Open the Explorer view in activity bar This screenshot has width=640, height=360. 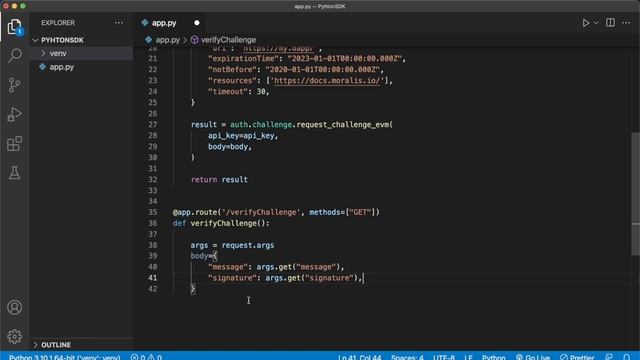pyautogui.click(x=15, y=27)
